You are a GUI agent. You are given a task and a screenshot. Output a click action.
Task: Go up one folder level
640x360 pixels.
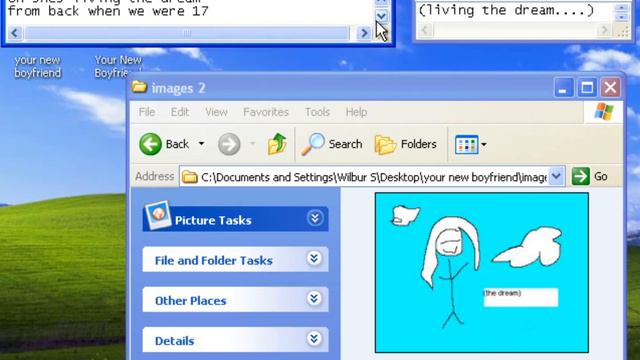click(277, 144)
